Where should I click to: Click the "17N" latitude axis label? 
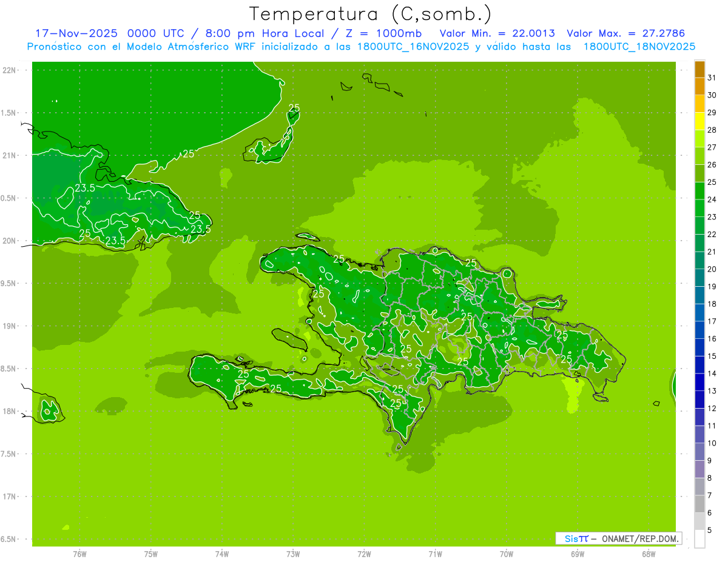pyautogui.click(x=10, y=497)
